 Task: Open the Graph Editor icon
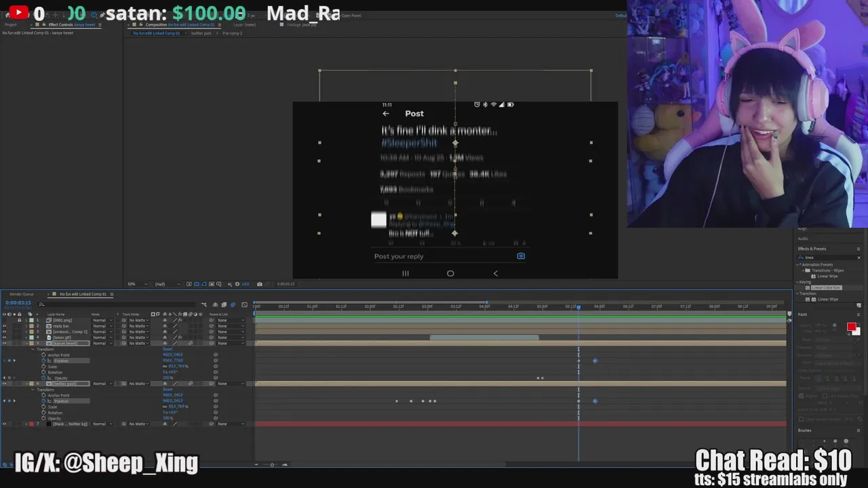[x=244, y=305]
